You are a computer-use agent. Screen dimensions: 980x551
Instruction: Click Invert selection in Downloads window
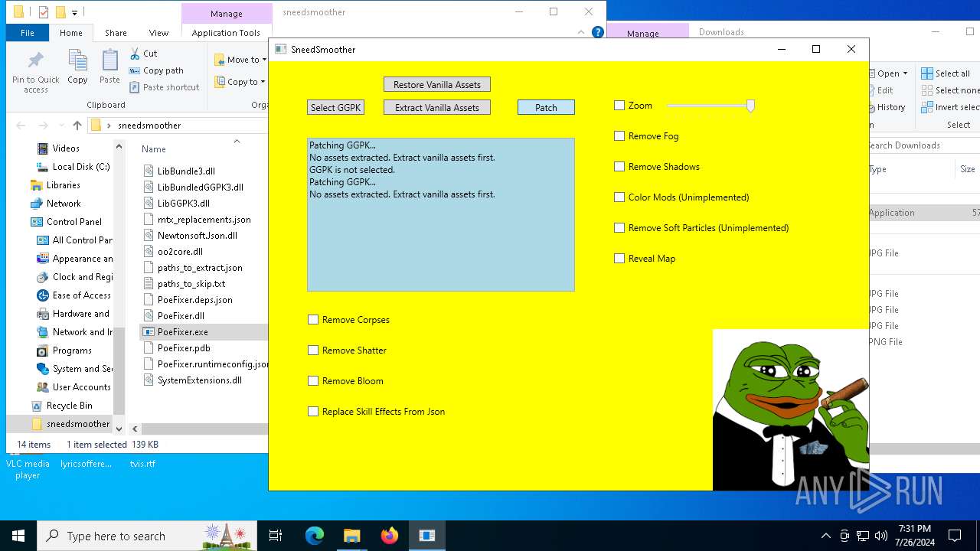click(x=950, y=107)
